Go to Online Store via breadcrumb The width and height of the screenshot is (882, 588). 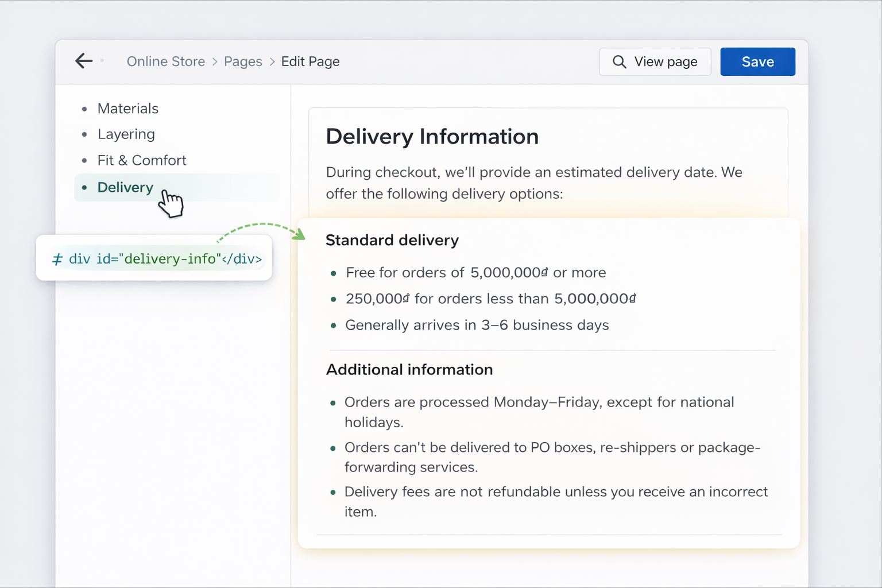click(166, 61)
